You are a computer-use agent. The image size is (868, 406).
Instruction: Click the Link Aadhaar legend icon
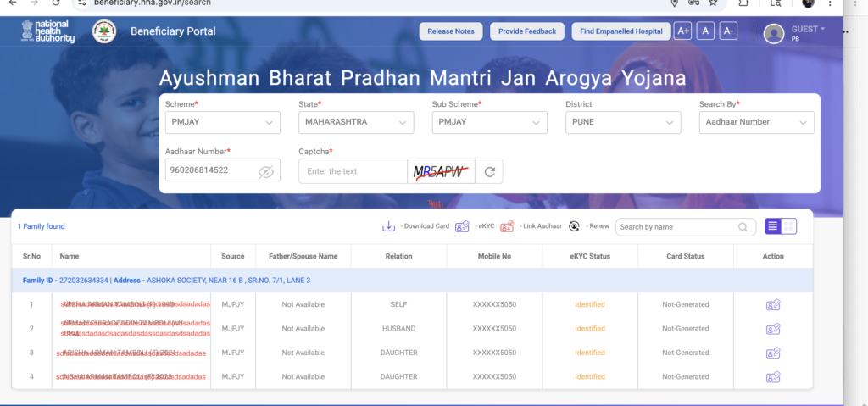pos(507,226)
